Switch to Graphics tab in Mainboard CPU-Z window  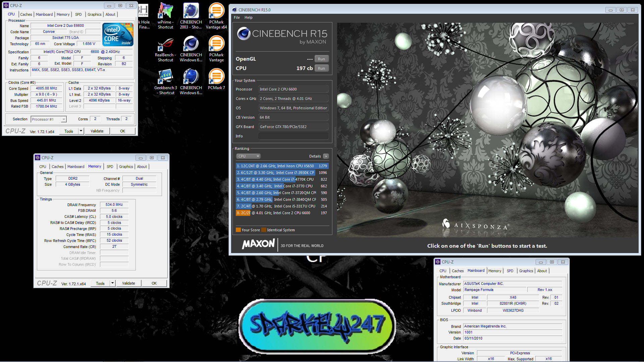[526, 271]
